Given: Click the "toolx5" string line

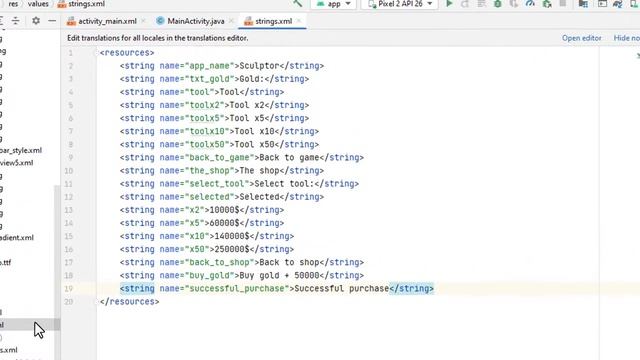Looking at the screenshot, I should pyautogui.click(x=214, y=118).
